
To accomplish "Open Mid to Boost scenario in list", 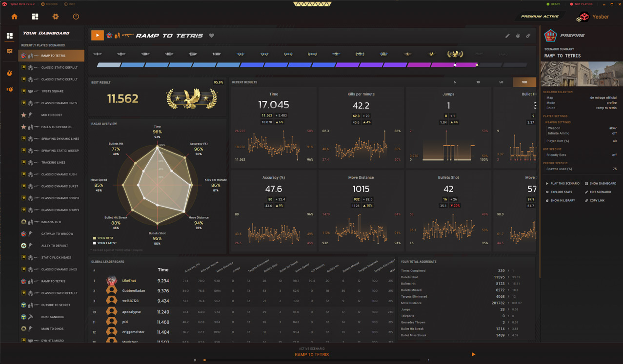I will click(x=51, y=115).
